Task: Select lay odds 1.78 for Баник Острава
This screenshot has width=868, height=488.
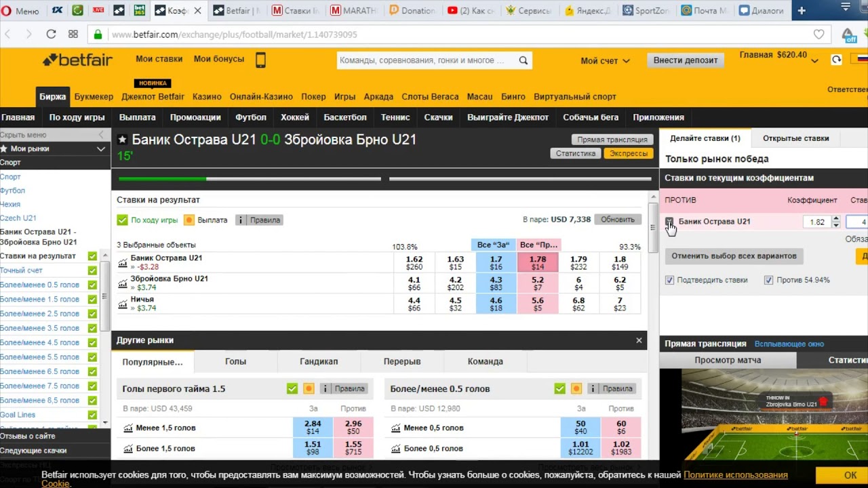Action: tap(538, 263)
